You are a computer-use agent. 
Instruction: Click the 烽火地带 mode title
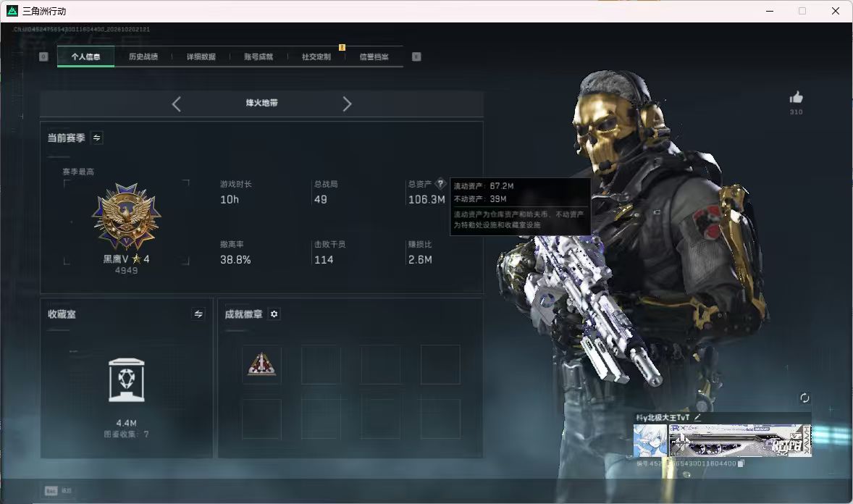(261, 103)
